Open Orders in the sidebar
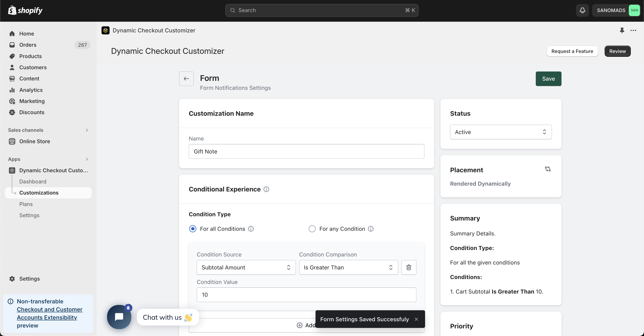Image resolution: width=644 pixels, height=336 pixels. [28, 45]
